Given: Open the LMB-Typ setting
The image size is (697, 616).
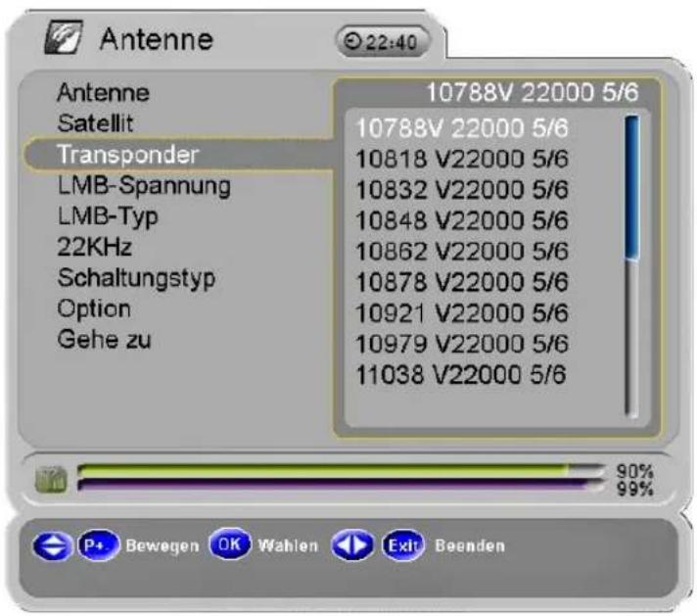Looking at the screenshot, I should [x=108, y=217].
